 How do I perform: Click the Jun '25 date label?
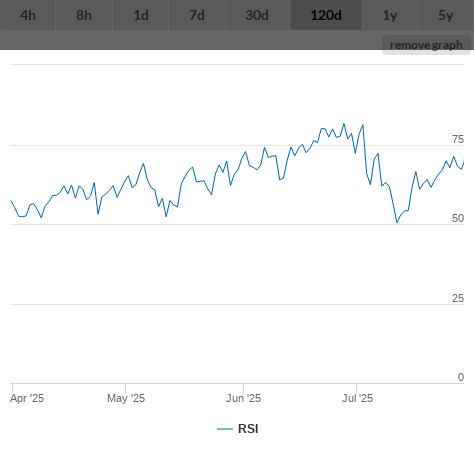(x=243, y=398)
